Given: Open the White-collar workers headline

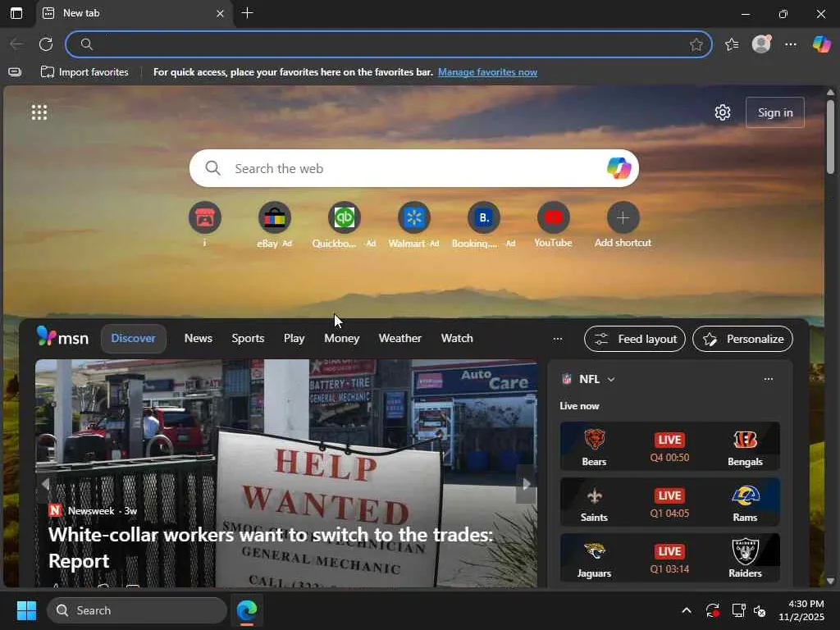Looking at the screenshot, I should [270, 547].
